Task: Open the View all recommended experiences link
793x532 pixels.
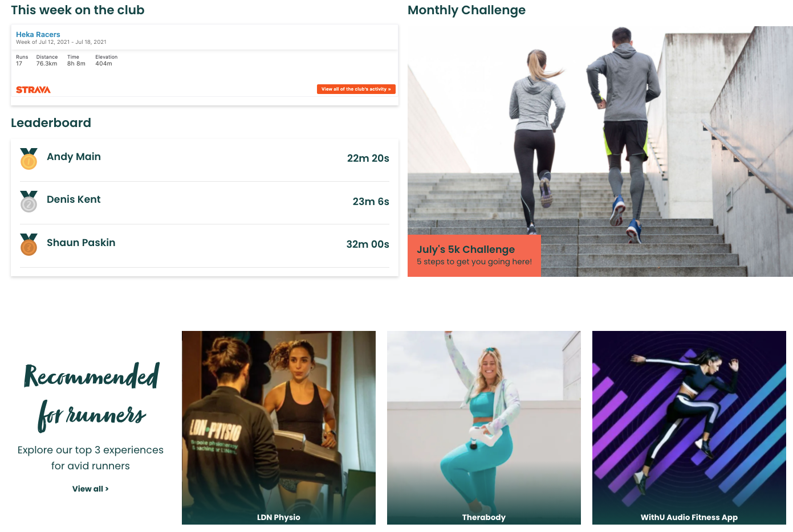Action: pos(90,489)
